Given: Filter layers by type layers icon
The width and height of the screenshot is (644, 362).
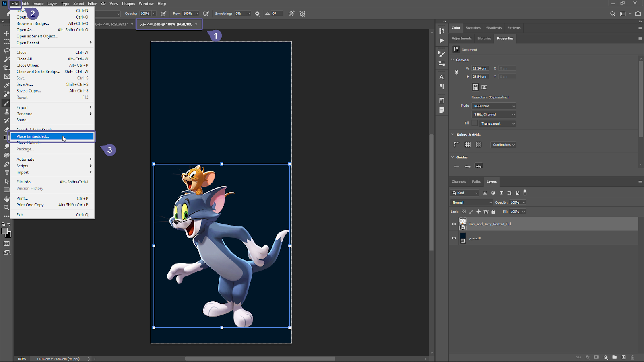Looking at the screenshot, I should click(x=501, y=193).
